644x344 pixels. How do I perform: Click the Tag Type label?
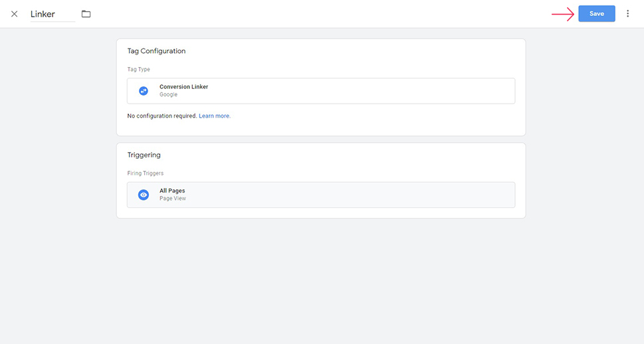pyautogui.click(x=138, y=69)
